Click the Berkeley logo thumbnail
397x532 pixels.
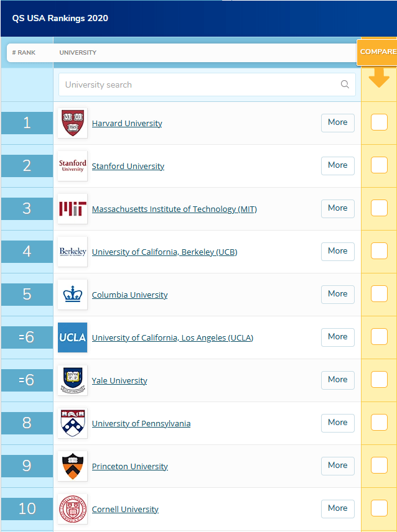pos(73,252)
